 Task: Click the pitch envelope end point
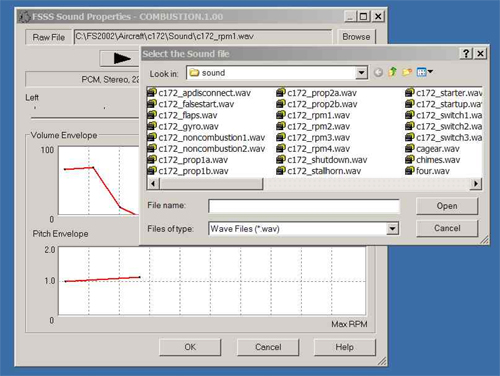pos(139,277)
